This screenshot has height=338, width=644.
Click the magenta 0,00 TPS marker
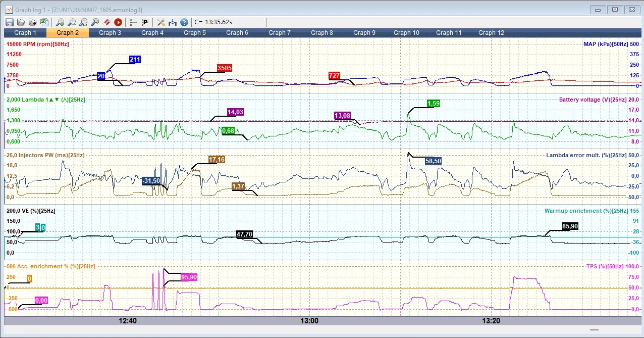tap(41, 300)
